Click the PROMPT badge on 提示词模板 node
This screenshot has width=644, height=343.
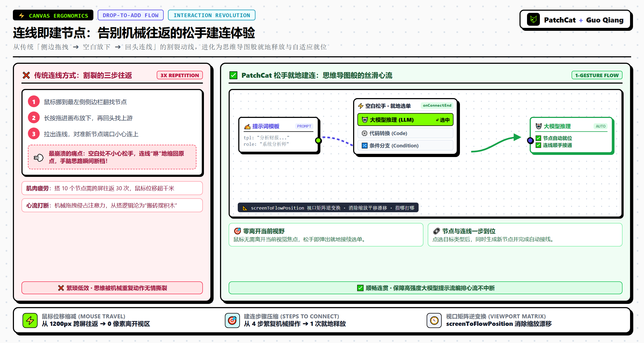304,126
